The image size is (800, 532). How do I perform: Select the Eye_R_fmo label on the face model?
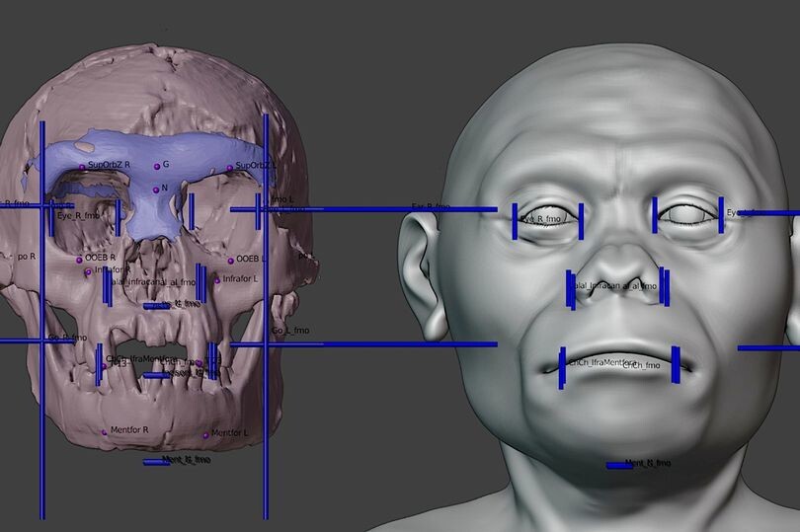(541, 218)
